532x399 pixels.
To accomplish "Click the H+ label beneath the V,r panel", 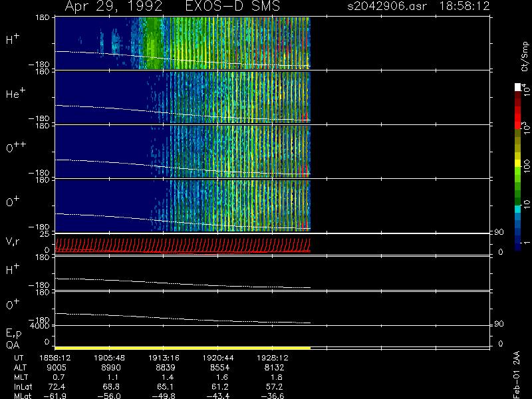I will [13, 269].
